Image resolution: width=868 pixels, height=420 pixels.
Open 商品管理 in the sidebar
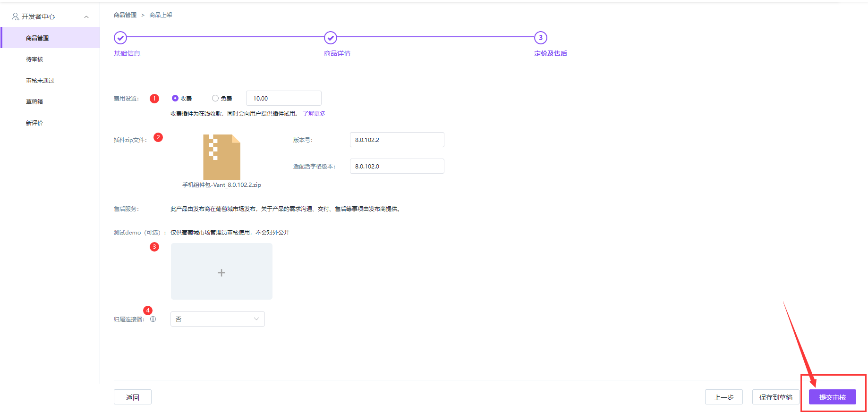pyautogui.click(x=50, y=38)
